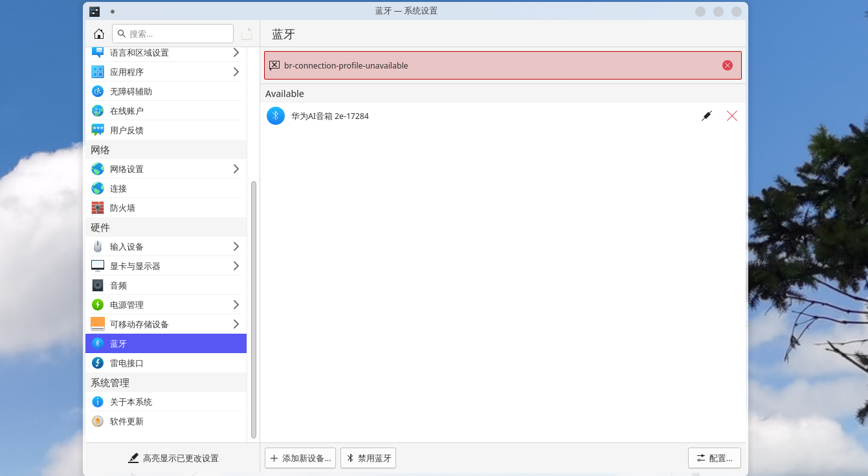Toggle 高亮显示已更改设置 highlight option
This screenshot has height=476, width=868.
(x=173, y=458)
